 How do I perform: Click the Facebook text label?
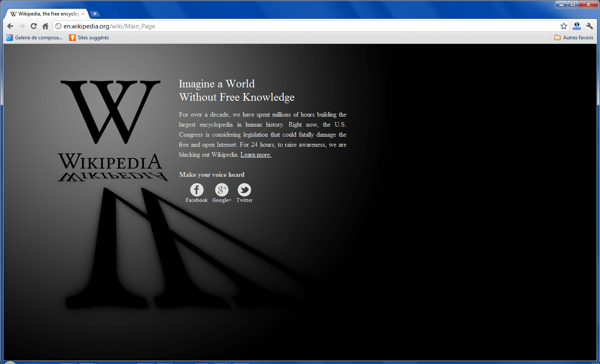(x=197, y=200)
